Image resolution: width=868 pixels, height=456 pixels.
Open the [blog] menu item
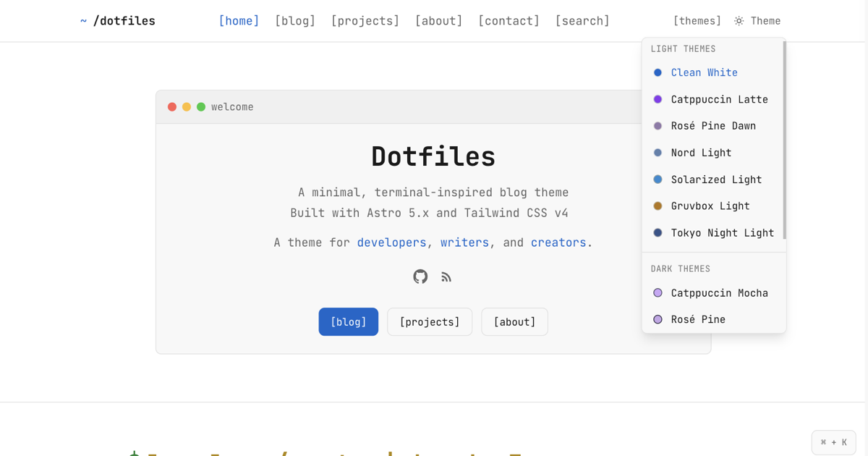point(295,21)
